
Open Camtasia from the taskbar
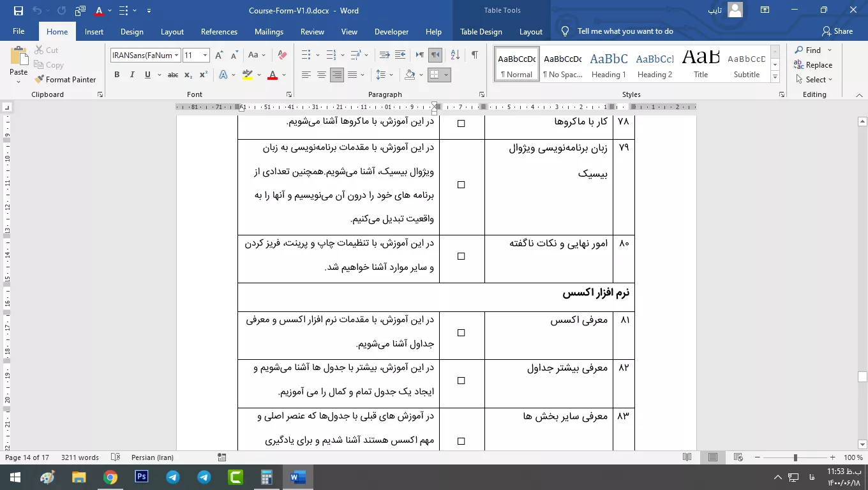pyautogui.click(x=236, y=477)
